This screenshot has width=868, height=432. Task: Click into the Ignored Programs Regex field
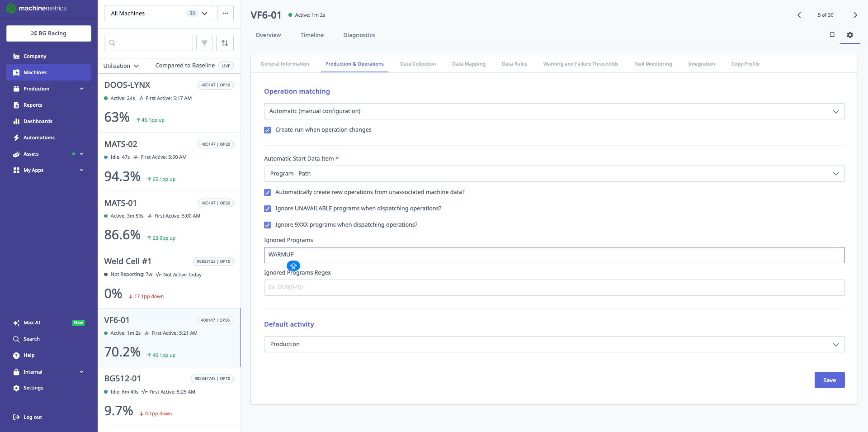[x=554, y=288]
